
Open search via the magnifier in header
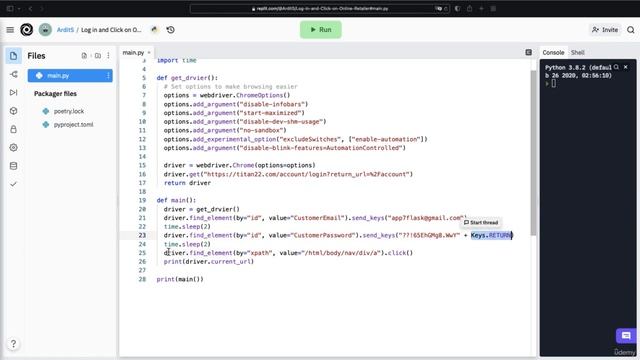click(631, 30)
